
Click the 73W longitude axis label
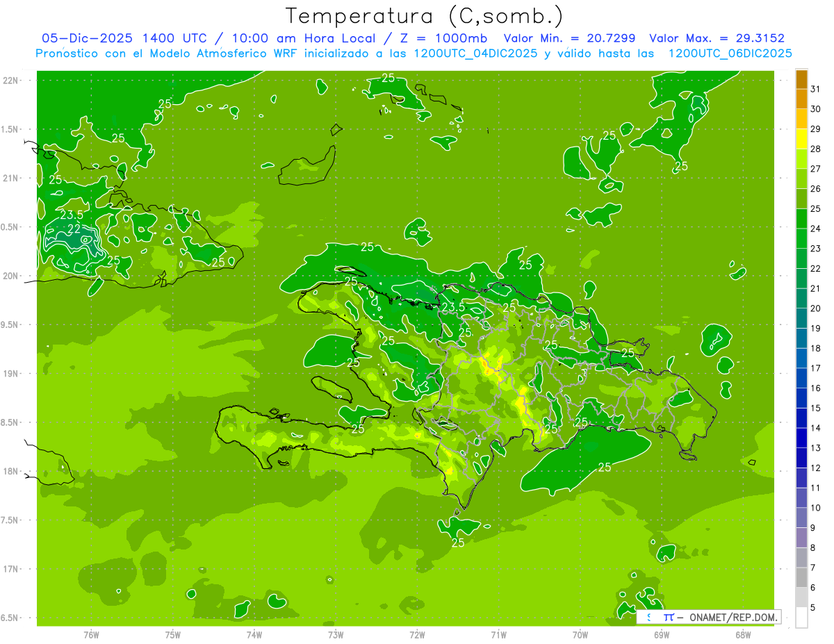[336, 636]
